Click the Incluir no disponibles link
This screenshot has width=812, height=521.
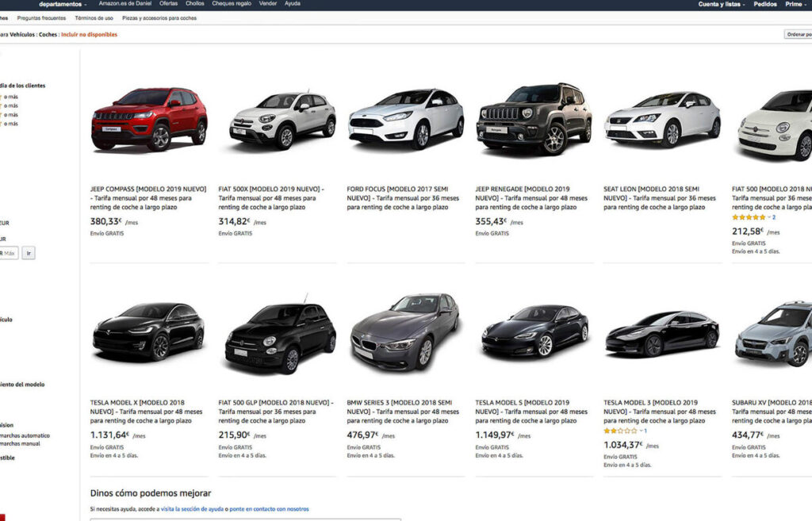click(x=89, y=35)
